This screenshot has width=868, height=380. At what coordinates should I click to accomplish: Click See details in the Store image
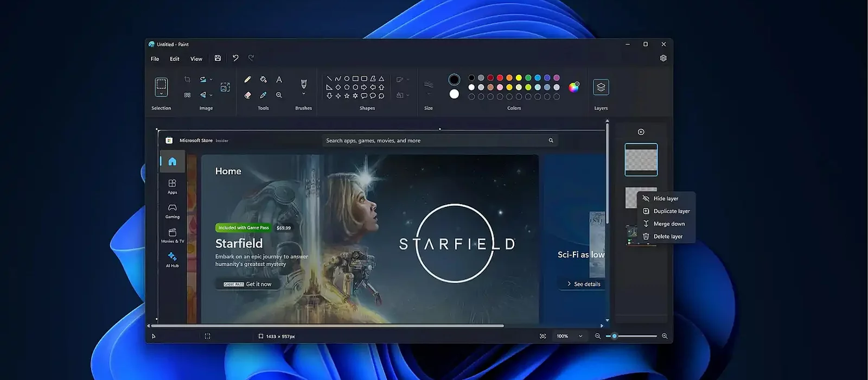[x=583, y=284]
